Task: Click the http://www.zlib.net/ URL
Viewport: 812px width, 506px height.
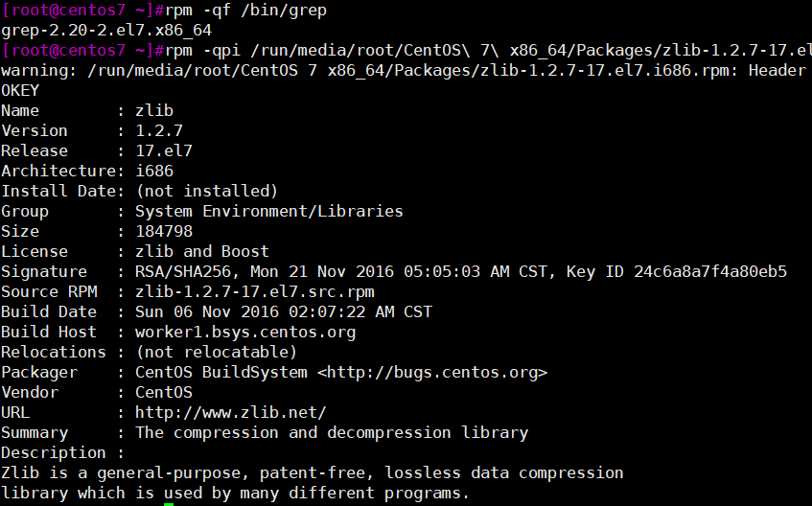Action: point(231,413)
